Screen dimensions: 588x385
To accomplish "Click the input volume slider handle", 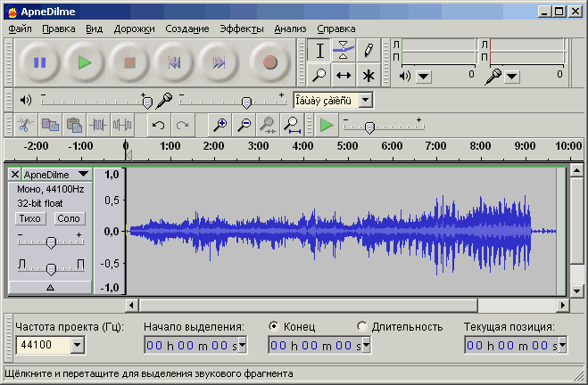I will pyautogui.click(x=246, y=102).
